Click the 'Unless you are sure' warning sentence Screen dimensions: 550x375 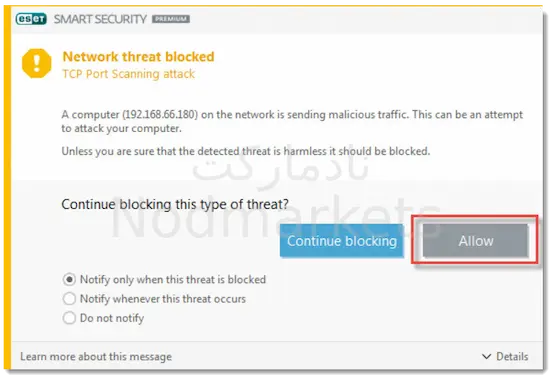click(246, 151)
